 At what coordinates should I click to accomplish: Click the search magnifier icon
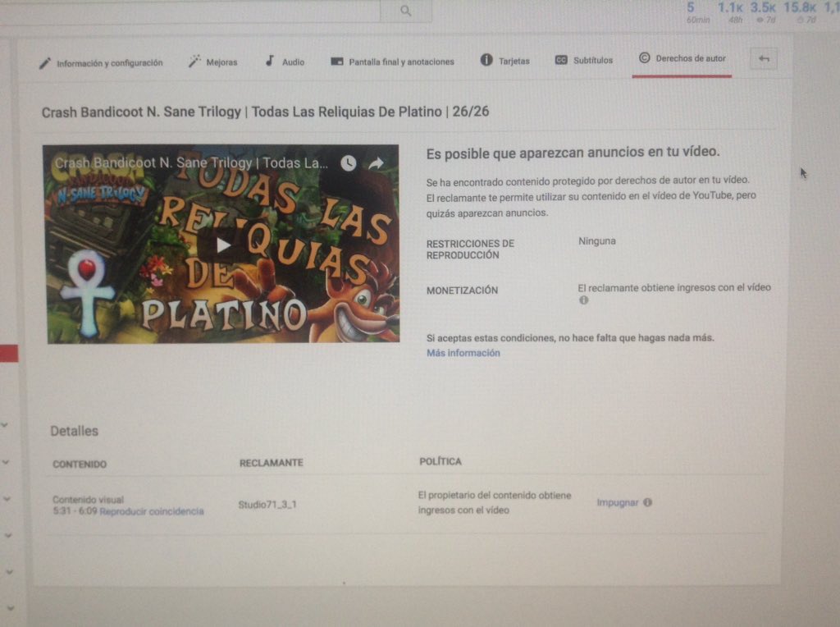click(406, 11)
